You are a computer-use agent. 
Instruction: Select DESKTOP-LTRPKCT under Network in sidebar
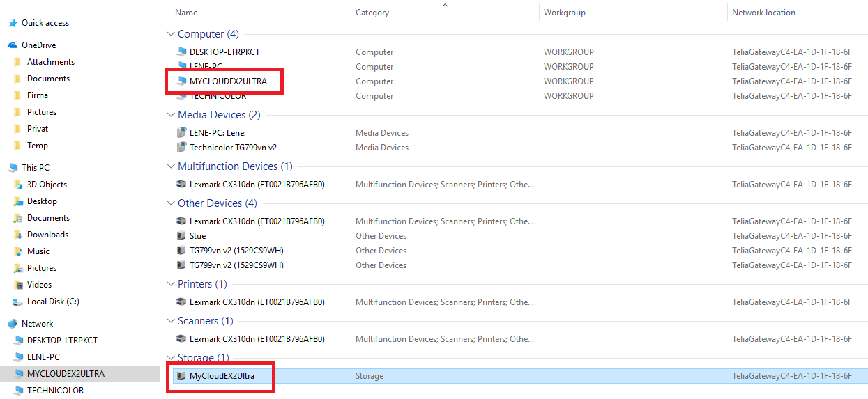tap(62, 341)
